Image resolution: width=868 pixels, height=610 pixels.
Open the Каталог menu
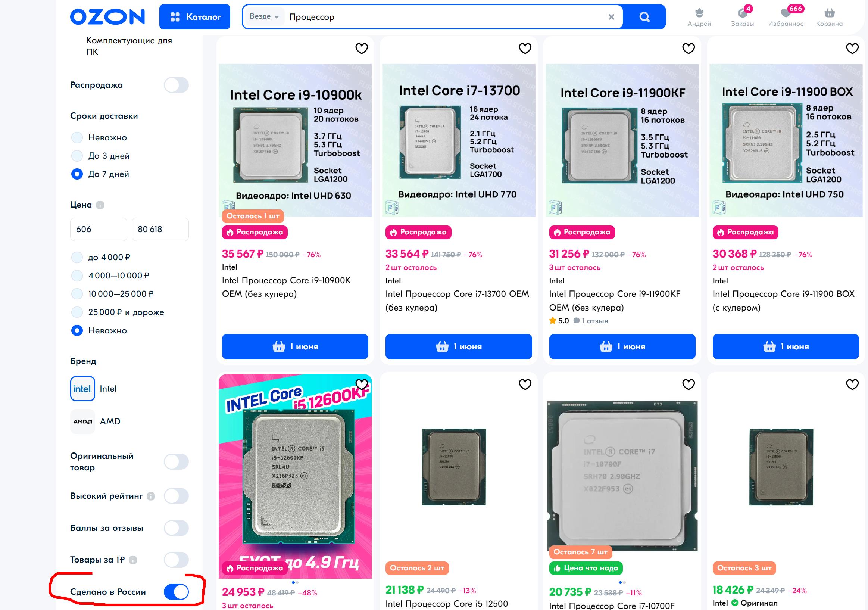[x=195, y=17]
